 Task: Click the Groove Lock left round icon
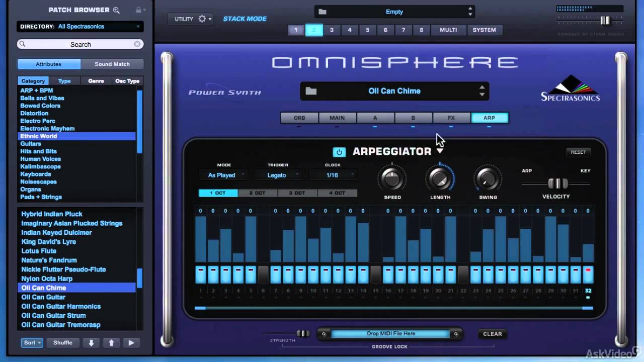324,334
